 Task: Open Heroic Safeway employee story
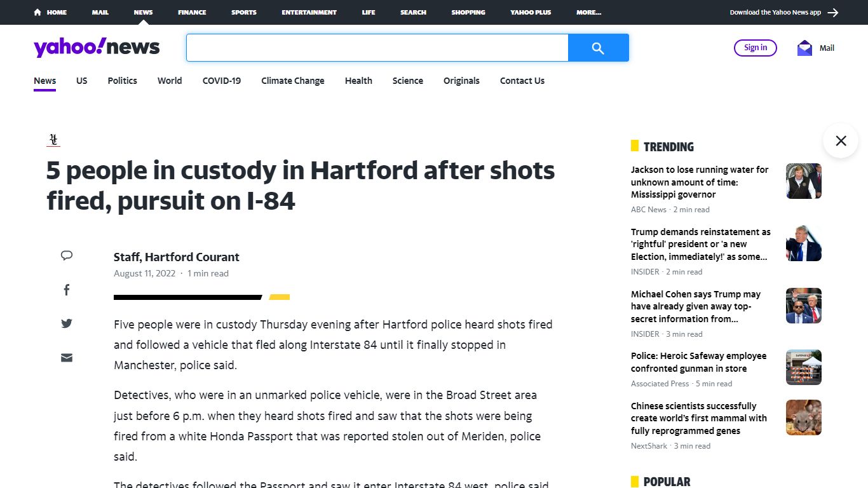[698, 362]
